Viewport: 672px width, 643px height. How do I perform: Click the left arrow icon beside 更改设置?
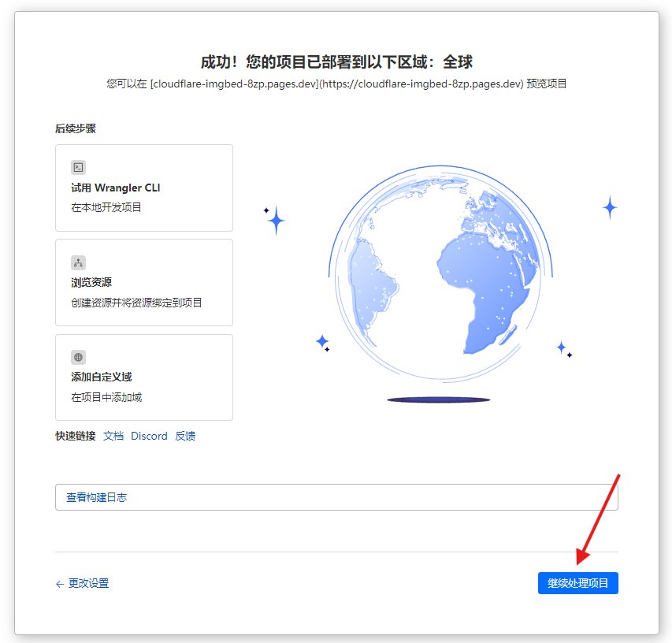[59, 584]
